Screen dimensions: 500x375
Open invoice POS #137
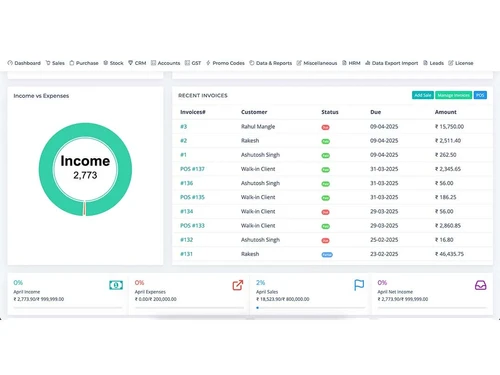point(192,169)
